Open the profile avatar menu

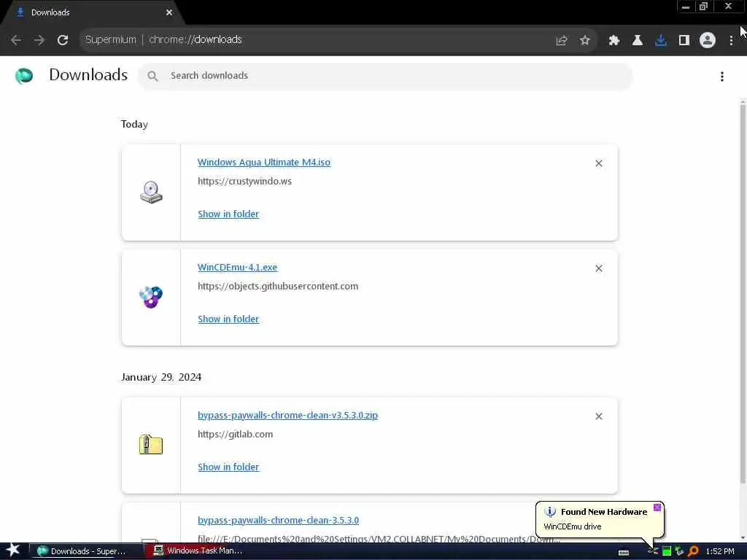pos(708,41)
